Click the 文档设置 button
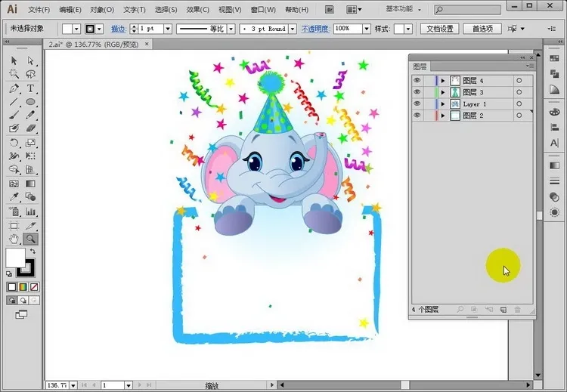Screen dimensions: 567x392 tap(440, 29)
